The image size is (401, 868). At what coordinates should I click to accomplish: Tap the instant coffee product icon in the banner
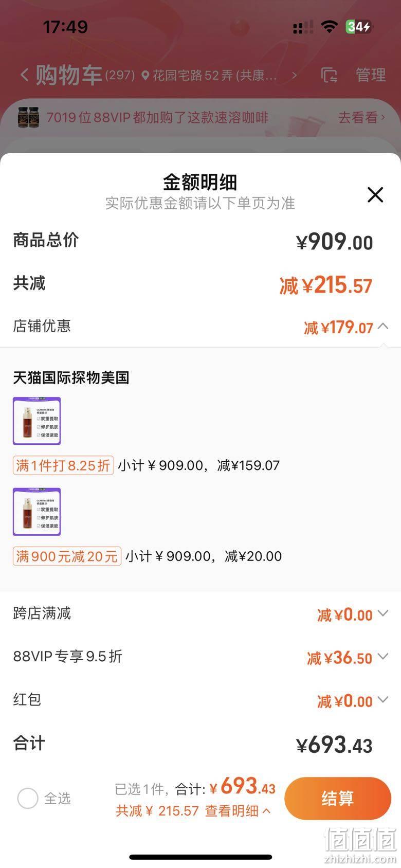(x=29, y=117)
